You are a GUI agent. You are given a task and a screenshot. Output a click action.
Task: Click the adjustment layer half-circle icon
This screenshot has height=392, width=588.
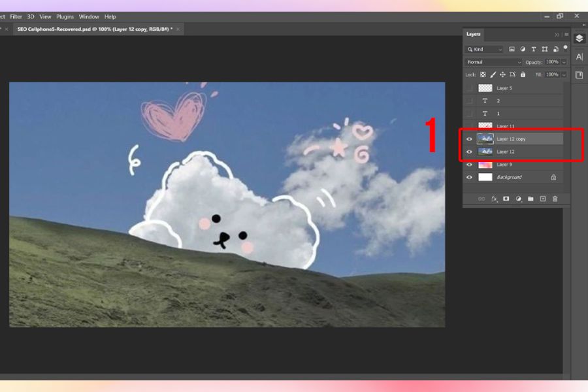click(518, 199)
